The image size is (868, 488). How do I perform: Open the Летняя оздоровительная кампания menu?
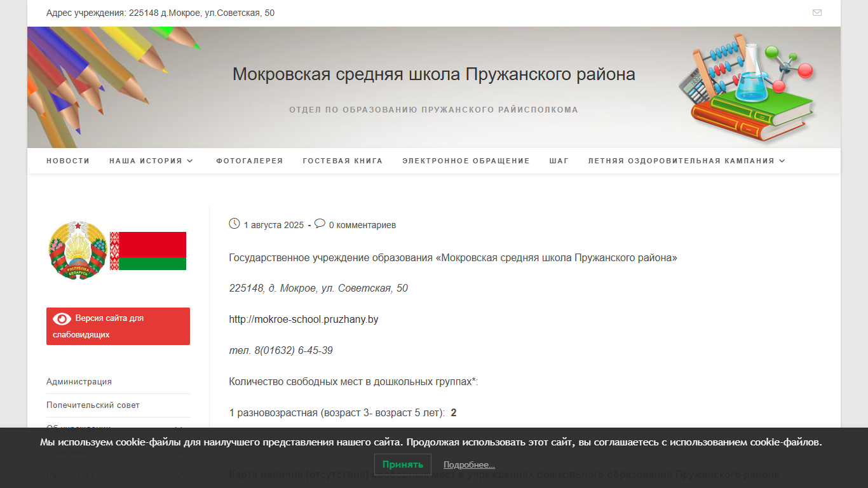pyautogui.click(x=681, y=161)
